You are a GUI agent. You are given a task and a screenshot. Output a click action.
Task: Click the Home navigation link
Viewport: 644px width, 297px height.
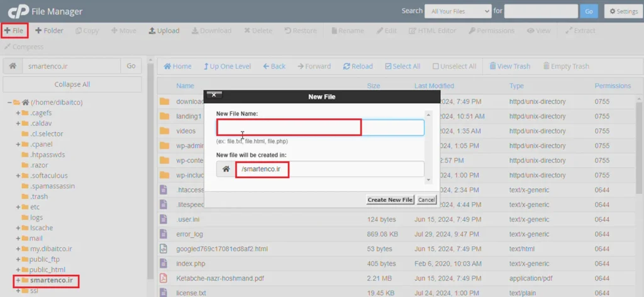coord(177,66)
